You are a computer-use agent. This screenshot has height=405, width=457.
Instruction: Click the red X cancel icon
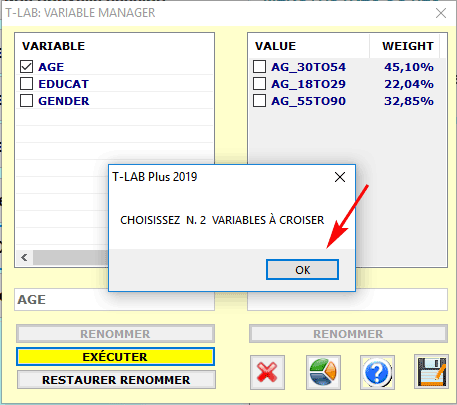pyautogui.click(x=267, y=372)
